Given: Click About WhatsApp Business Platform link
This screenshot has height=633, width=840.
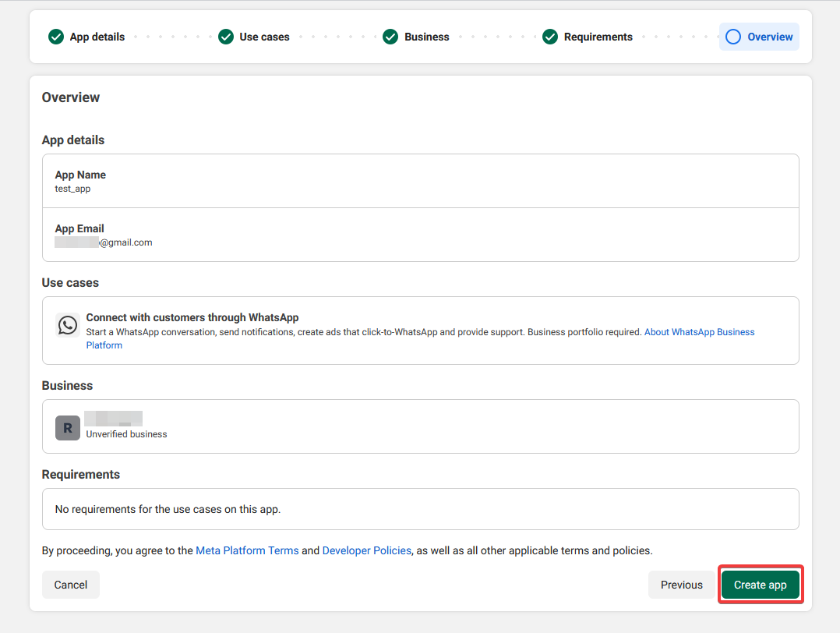Looking at the screenshot, I should pos(699,331).
